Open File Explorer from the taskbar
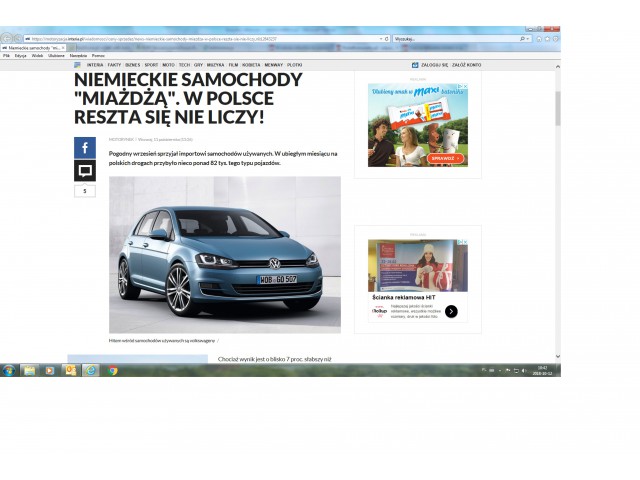 (x=30, y=370)
